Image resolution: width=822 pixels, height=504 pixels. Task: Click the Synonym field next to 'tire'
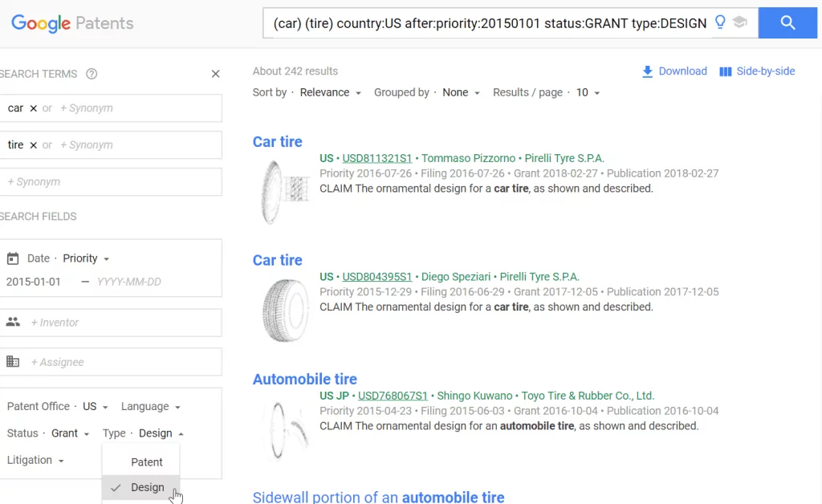pyautogui.click(x=87, y=145)
